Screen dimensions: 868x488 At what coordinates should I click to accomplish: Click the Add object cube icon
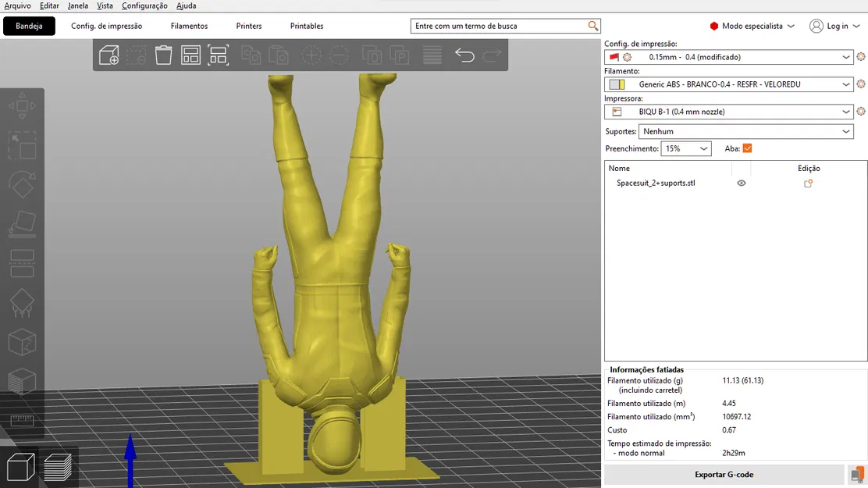coord(109,55)
